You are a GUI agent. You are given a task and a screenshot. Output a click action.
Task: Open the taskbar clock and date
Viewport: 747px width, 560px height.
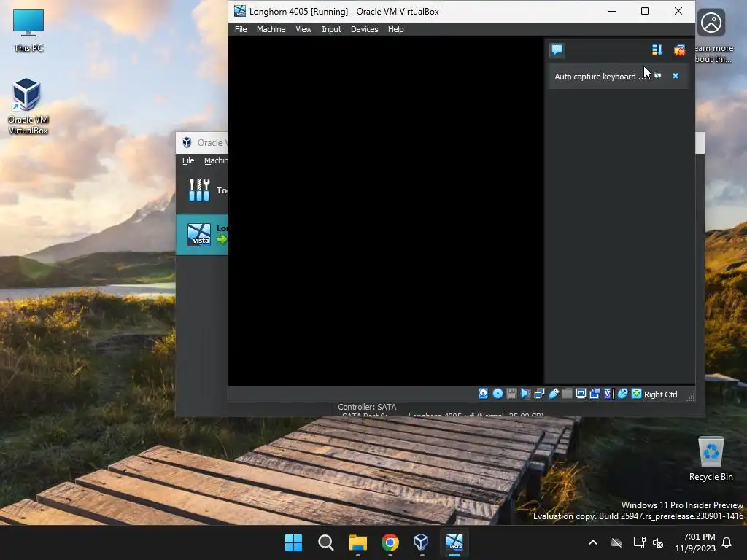click(x=695, y=542)
